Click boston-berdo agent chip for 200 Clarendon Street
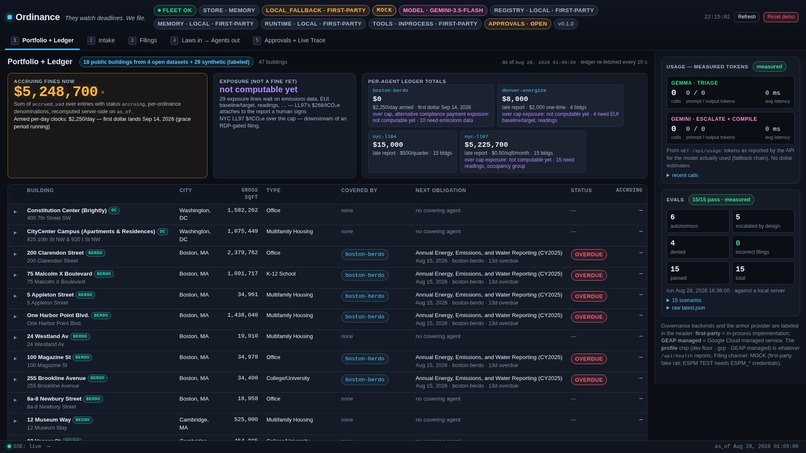Screen dimensions: 806x453 tap(364, 255)
